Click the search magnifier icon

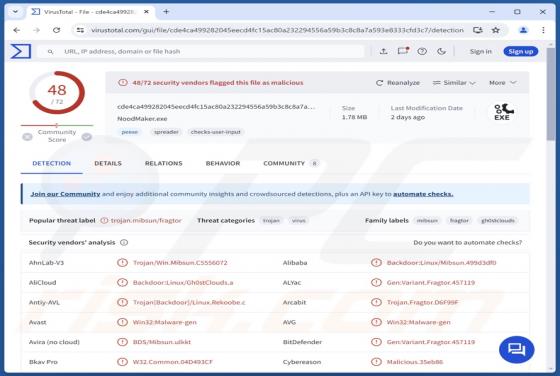[50, 52]
